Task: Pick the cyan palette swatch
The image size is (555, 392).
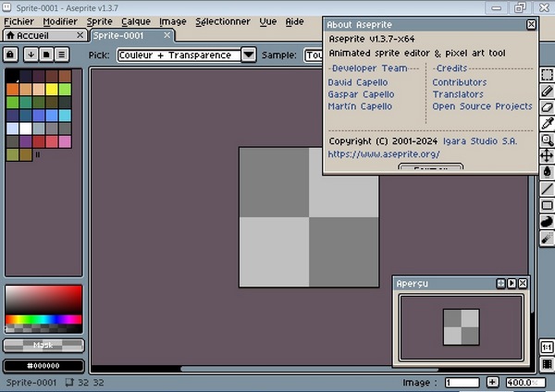Action: coord(65,116)
